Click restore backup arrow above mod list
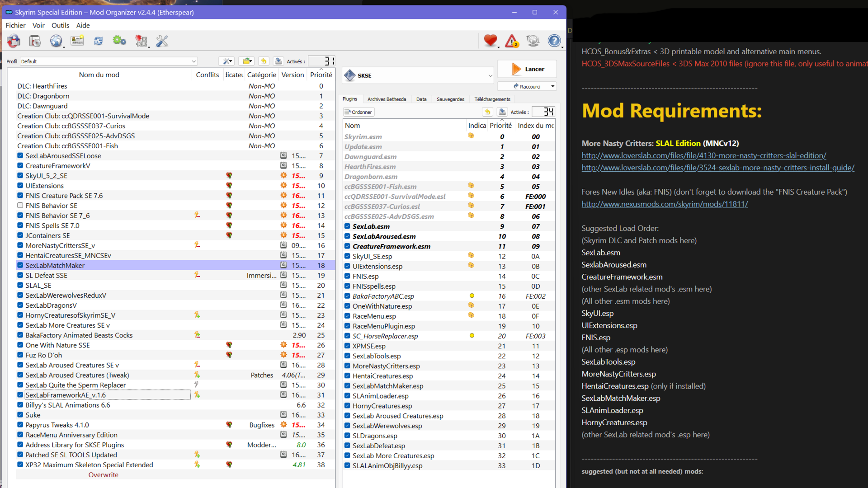This screenshot has height=488, width=868. pyautogui.click(x=264, y=61)
